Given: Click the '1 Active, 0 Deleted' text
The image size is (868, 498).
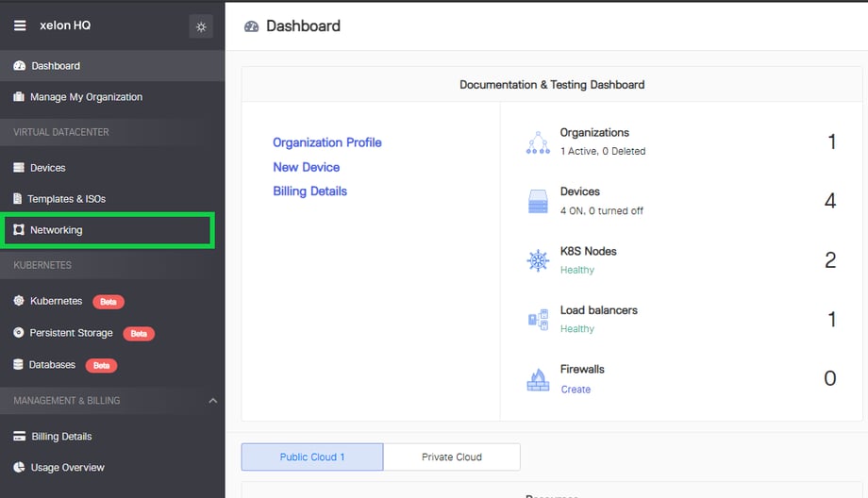Looking at the screenshot, I should click(x=603, y=151).
